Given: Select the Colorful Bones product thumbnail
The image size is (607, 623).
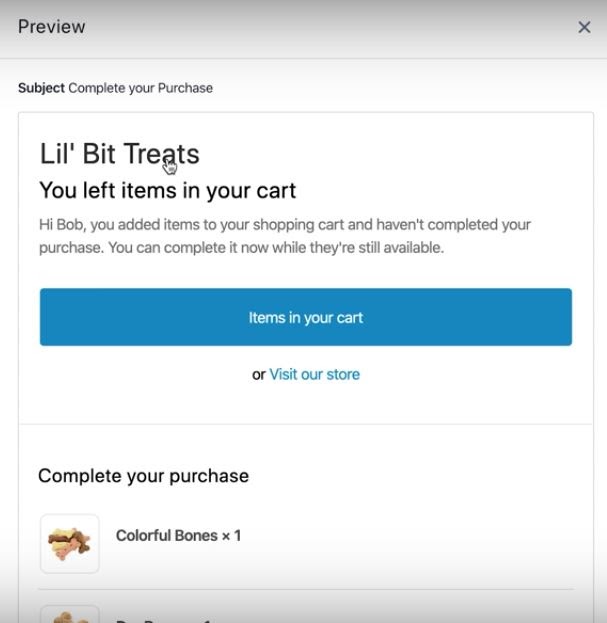Looking at the screenshot, I should pos(69,543).
